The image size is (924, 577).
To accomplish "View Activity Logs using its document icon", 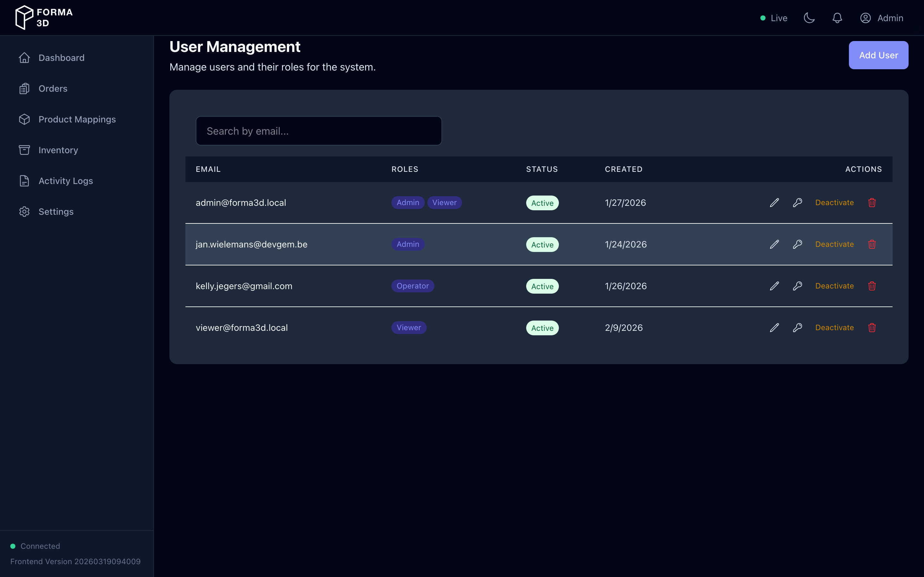I will [x=24, y=181].
